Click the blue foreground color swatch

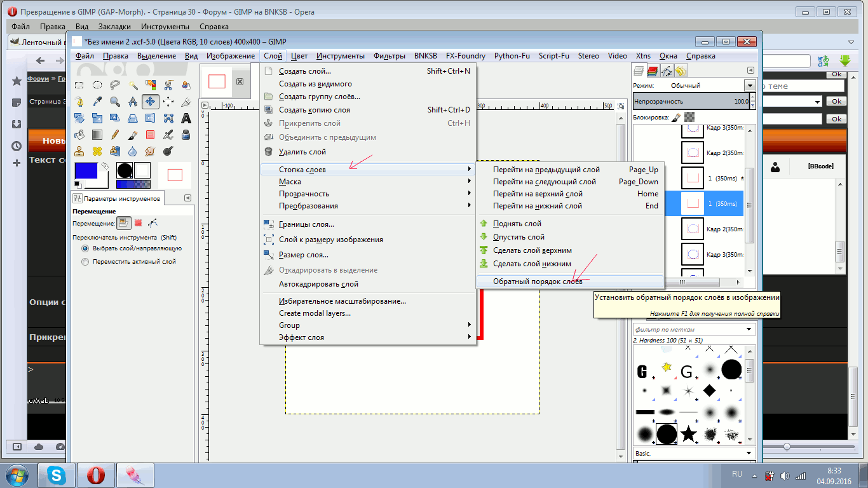86,170
